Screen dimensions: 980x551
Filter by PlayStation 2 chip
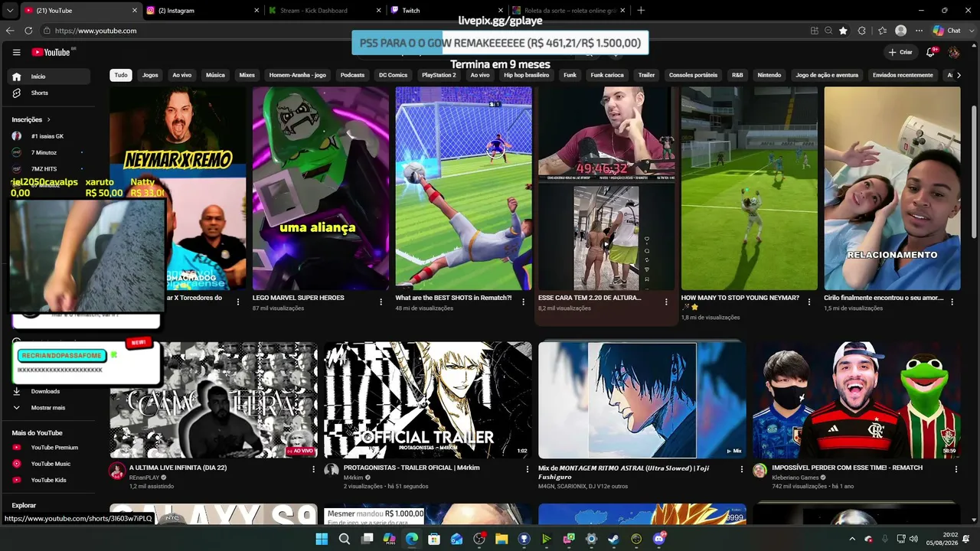pyautogui.click(x=439, y=75)
